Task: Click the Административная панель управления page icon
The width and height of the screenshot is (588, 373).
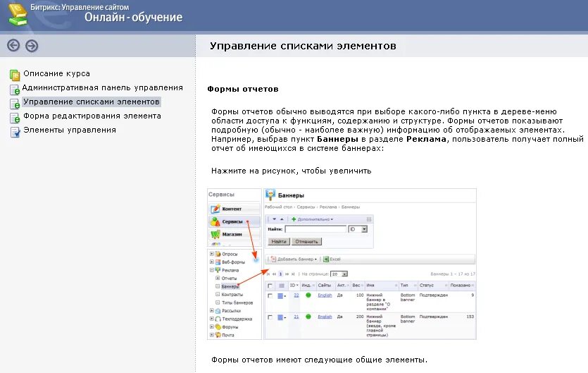Action: click(x=15, y=90)
